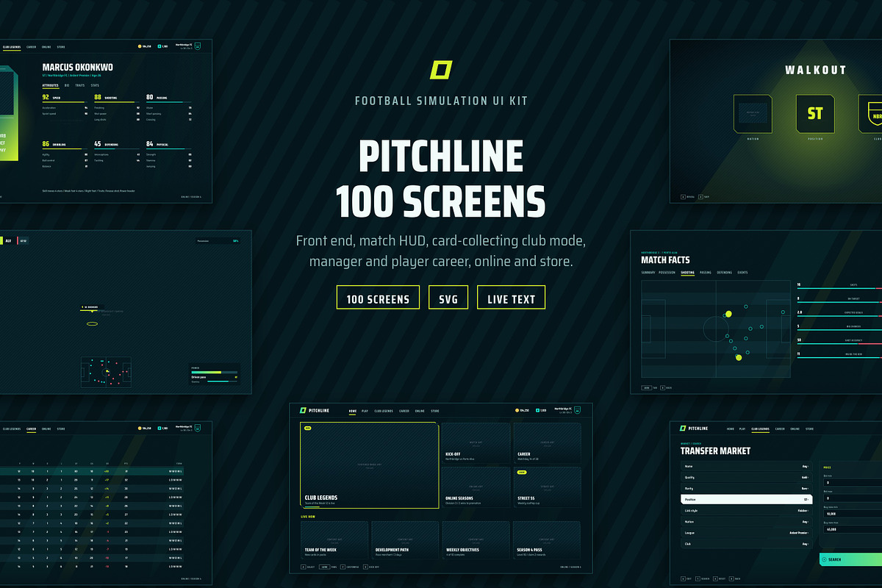Viewport: 882px width, 588px height.
Task: Open the Rarity filter set to Rare
Action: click(745, 488)
